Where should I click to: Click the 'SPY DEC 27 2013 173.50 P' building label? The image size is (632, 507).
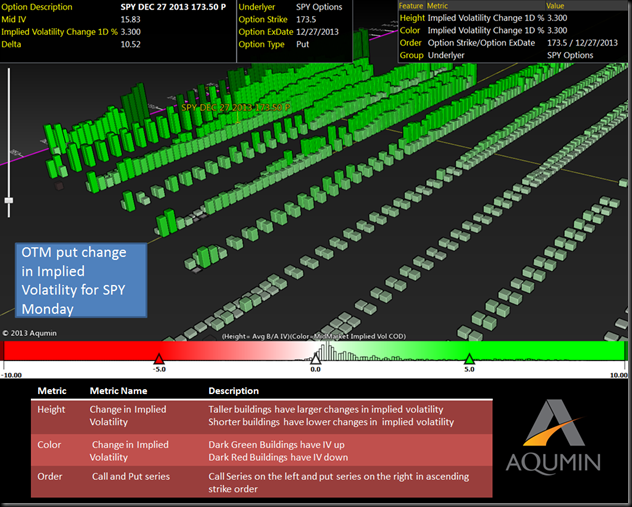point(236,108)
